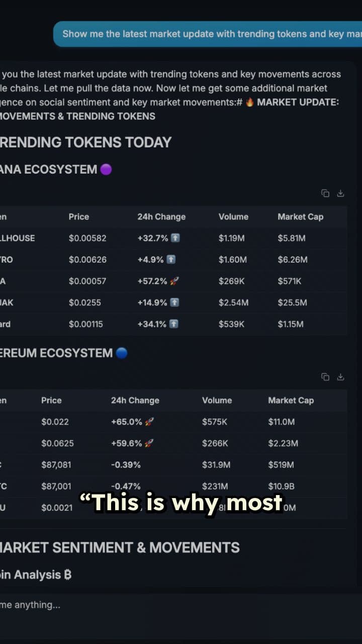
Task: Click the blue circle beside ETHEREUM ECOSYSTEM
Action: tap(121, 353)
